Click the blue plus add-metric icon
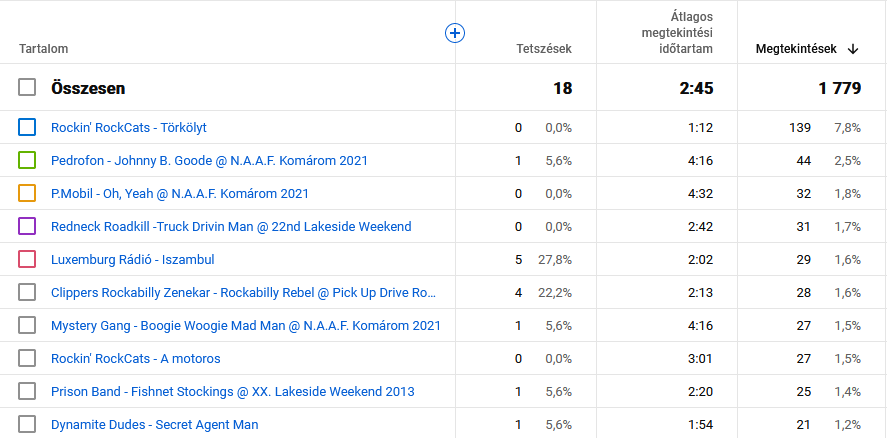887x438 pixels. [455, 33]
